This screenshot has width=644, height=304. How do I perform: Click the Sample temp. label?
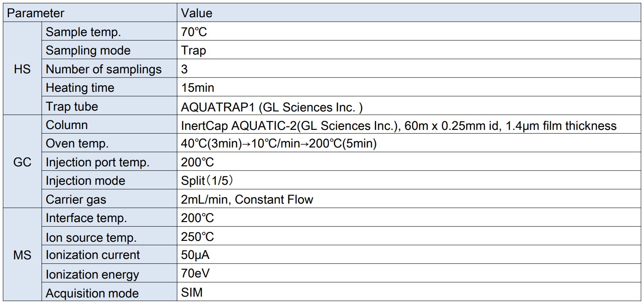pos(83,32)
